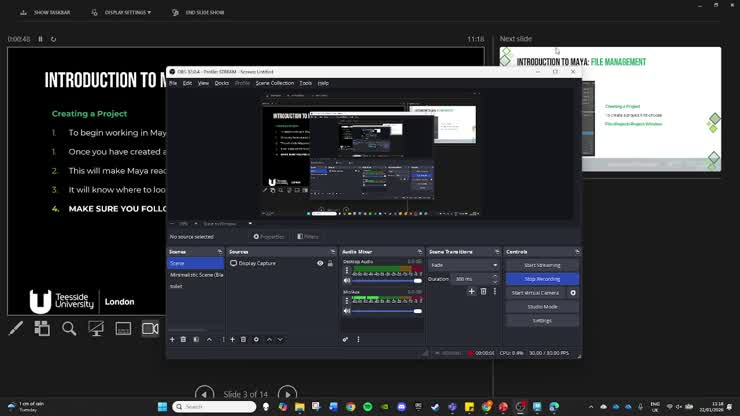Move the selected scene up
Image resolution: width=740 pixels, height=416 pixels.
tap(209, 340)
